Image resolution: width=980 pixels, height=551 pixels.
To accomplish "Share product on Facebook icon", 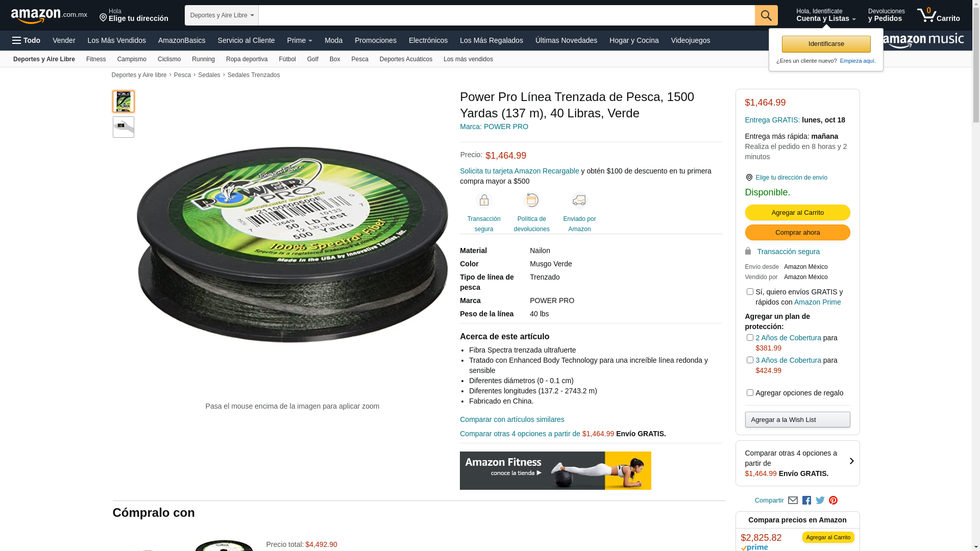I will [x=806, y=500].
